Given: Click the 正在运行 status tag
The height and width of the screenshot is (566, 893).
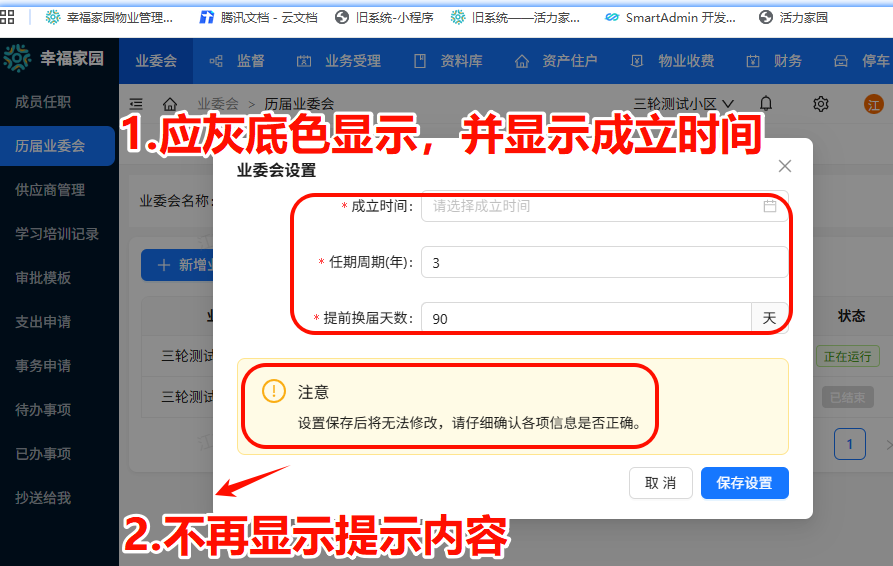Looking at the screenshot, I should coord(847,356).
